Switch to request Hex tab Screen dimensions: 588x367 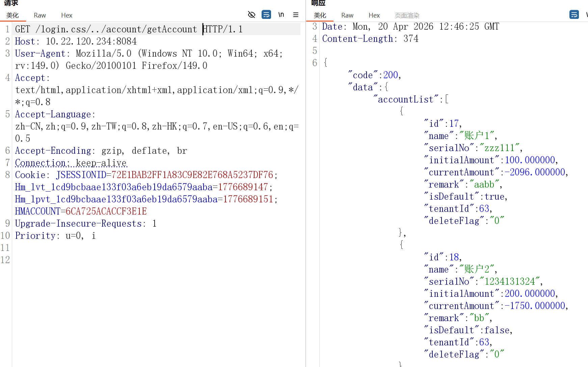[67, 15]
